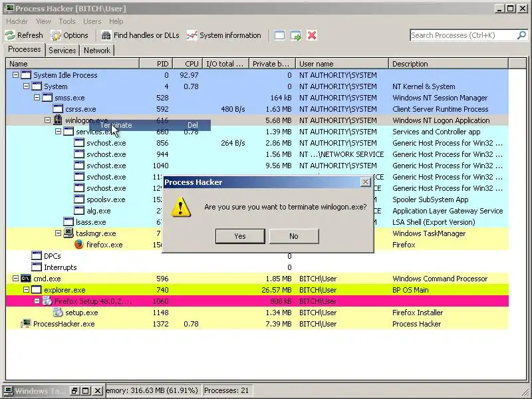Click the ProcessHacker.exe icon in list
This screenshot has width=532, height=399.
[x=26, y=324]
